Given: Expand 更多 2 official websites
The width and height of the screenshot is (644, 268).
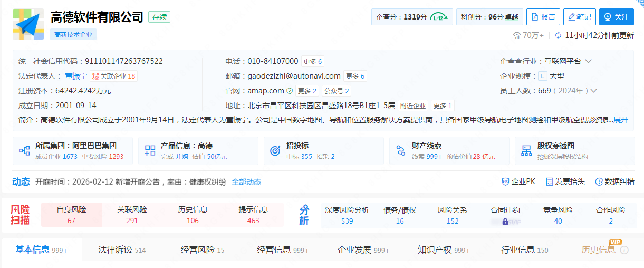Looking at the screenshot, I should click(x=307, y=91).
